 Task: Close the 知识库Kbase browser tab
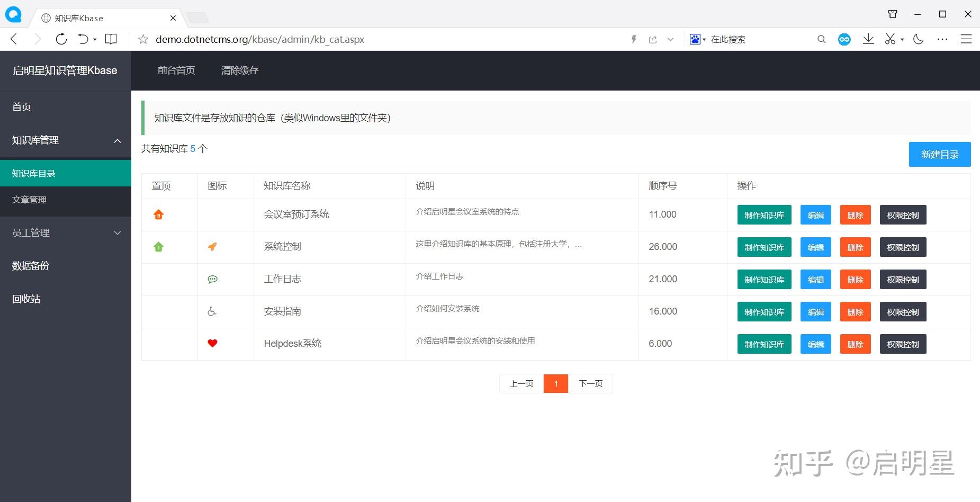click(173, 18)
